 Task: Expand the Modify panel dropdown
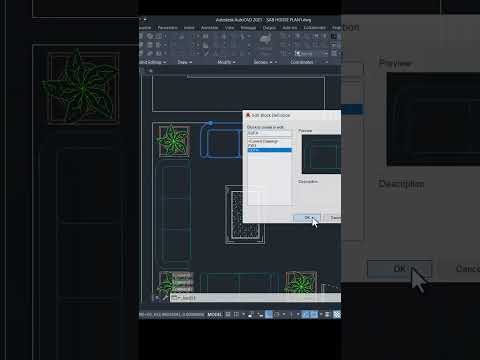pyautogui.click(x=226, y=62)
